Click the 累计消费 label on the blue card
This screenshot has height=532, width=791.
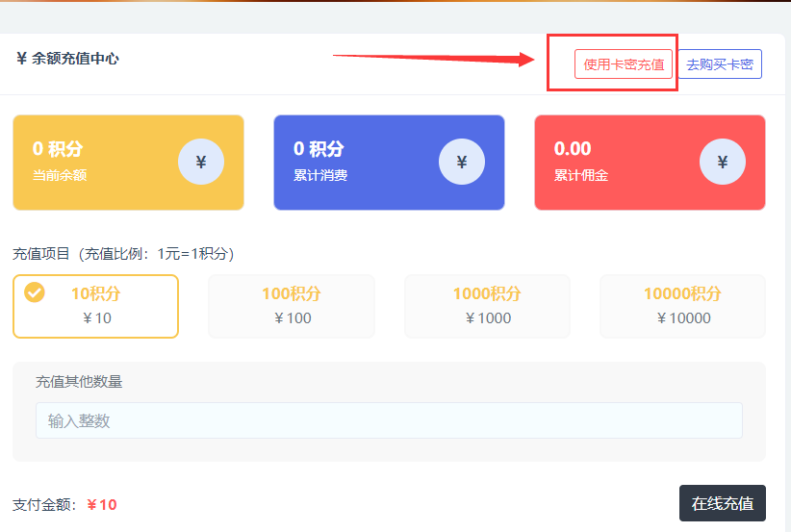tap(320, 175)
